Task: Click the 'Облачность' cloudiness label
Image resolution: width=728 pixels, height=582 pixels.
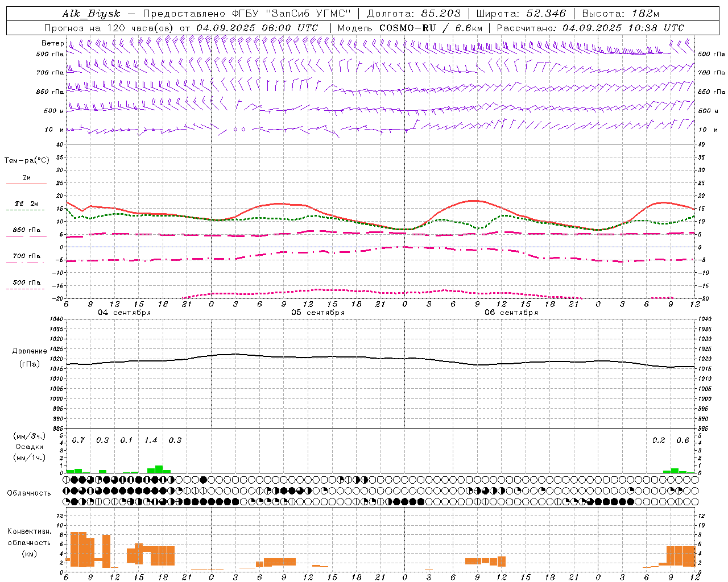Action: (x=29, y=493)
